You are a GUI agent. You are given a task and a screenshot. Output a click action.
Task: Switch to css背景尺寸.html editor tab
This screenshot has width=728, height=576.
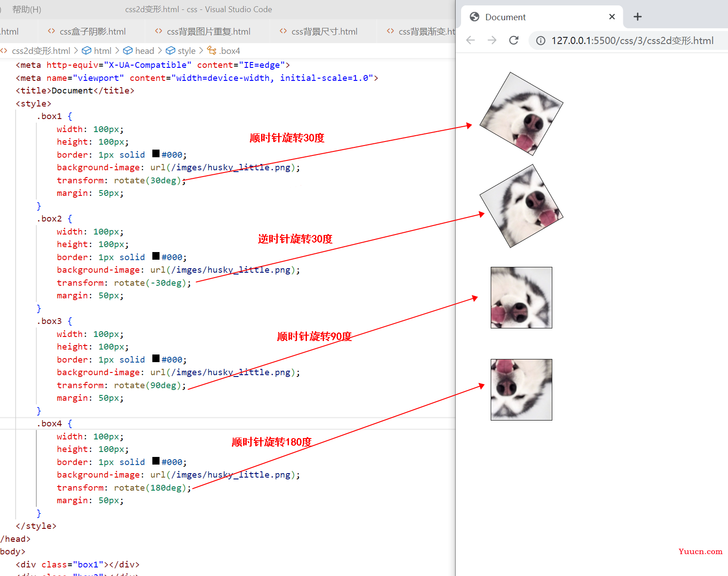tap(324, 31)
